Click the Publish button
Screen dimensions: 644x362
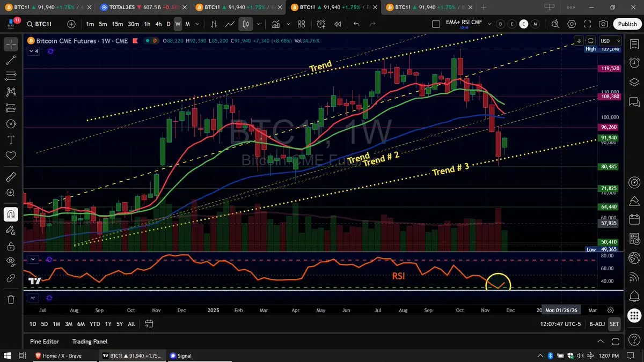point(627,24)
